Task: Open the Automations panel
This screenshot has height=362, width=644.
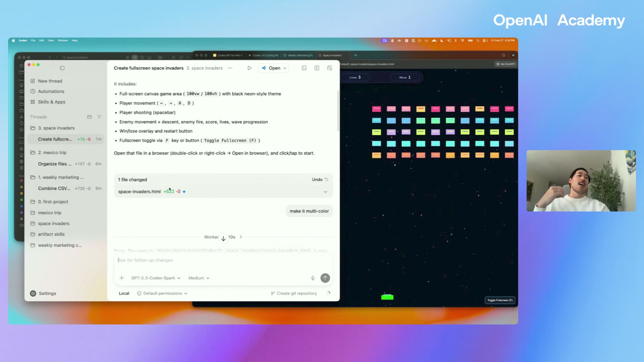Action: [51, 91]
